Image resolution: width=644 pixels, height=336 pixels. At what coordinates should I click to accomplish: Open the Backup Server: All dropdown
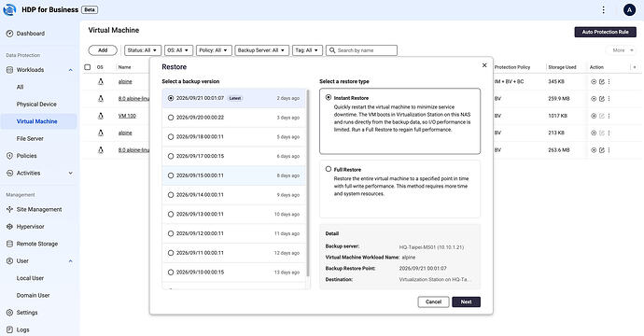pyautogui.click(x=261, y=50)
